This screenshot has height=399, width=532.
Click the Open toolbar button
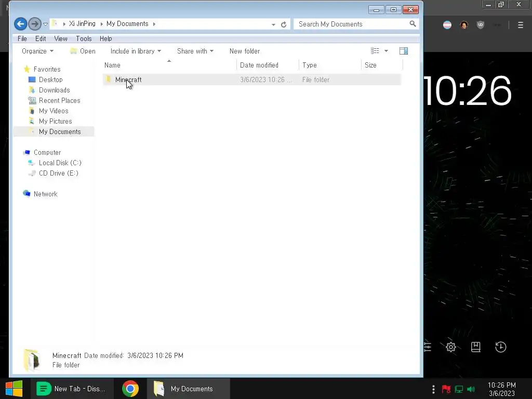[x=83, y=51]
